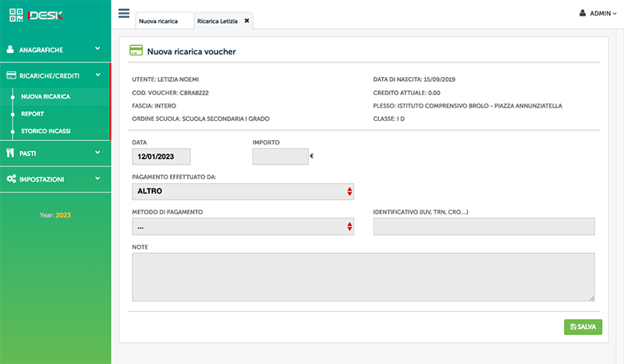Expand the Anagrafiche menu chevron

pyautogui.click(x=97, y=48)
